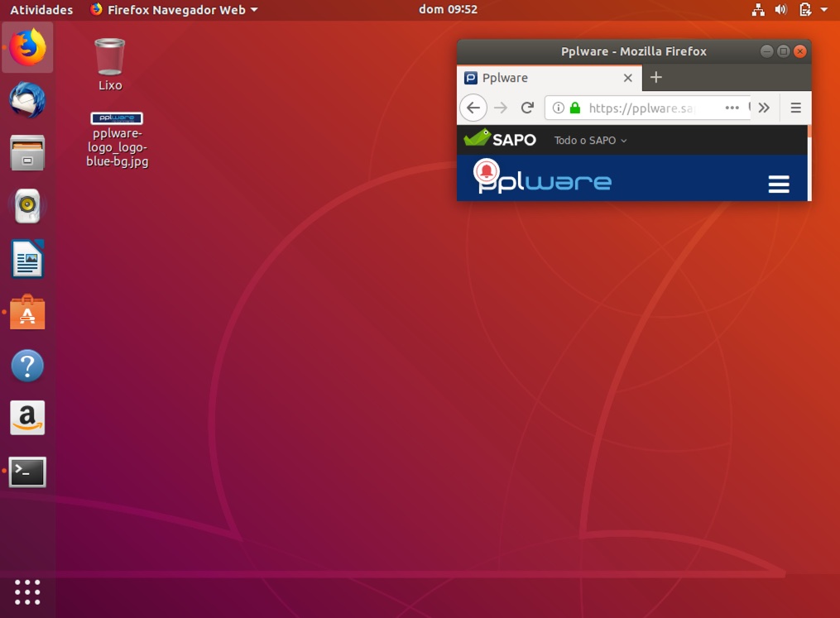The width and height of the screenshot is (840, 618).
Task: Open the Firefox hamburger application menu
Action: (794, 108)
